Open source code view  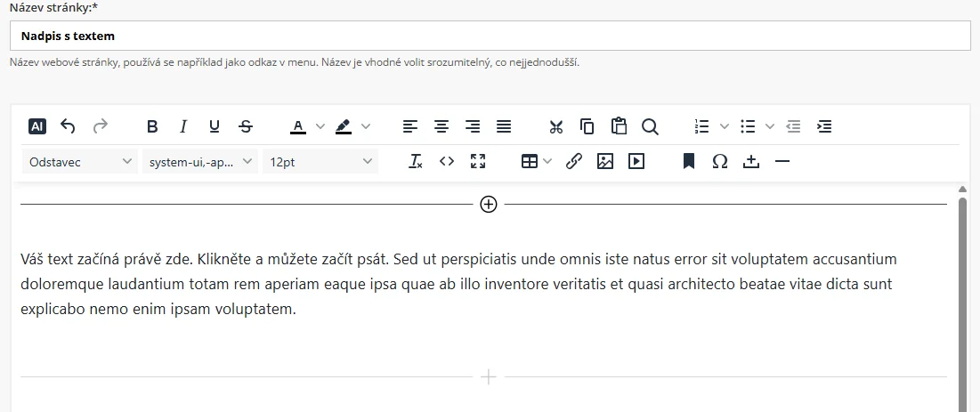coord(447,161)
